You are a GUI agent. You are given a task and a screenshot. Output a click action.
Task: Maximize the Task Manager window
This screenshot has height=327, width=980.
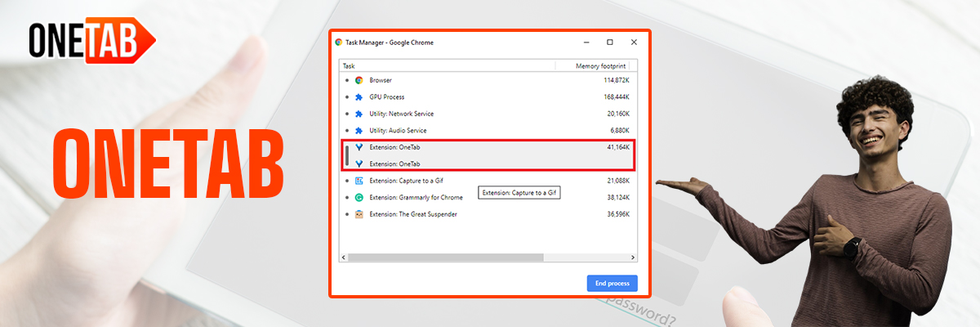tap(609, 42)
